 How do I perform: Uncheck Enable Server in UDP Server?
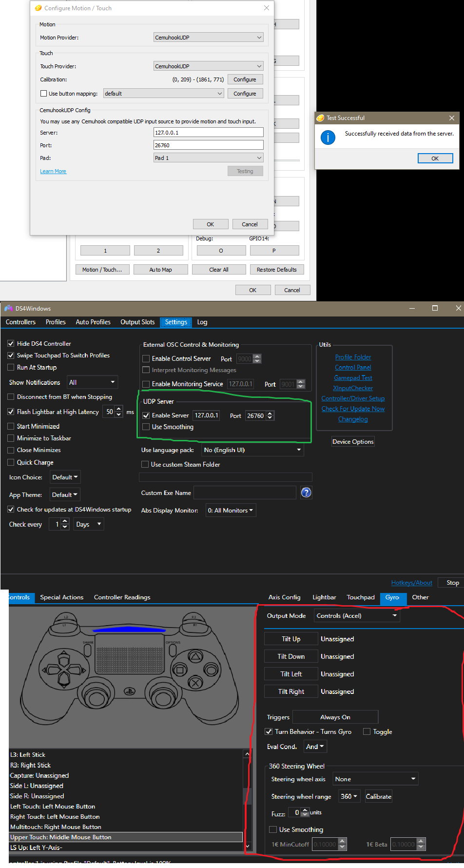146,415
